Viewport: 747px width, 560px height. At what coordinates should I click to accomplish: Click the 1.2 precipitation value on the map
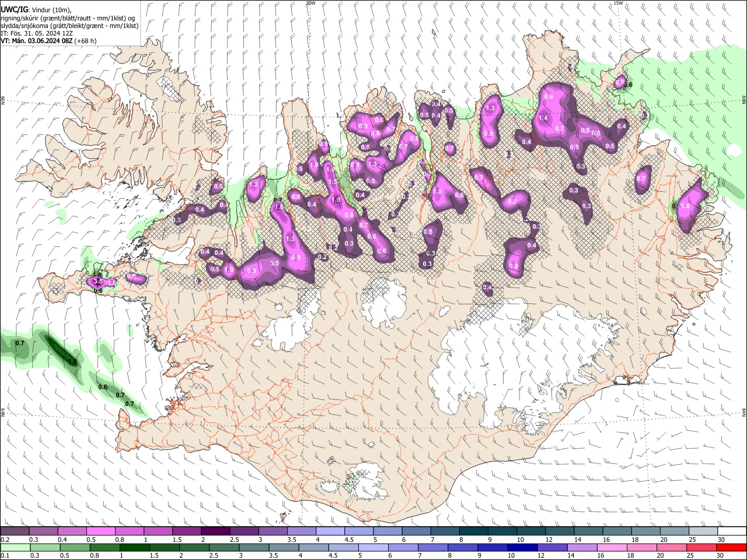[x=253, y=184]
